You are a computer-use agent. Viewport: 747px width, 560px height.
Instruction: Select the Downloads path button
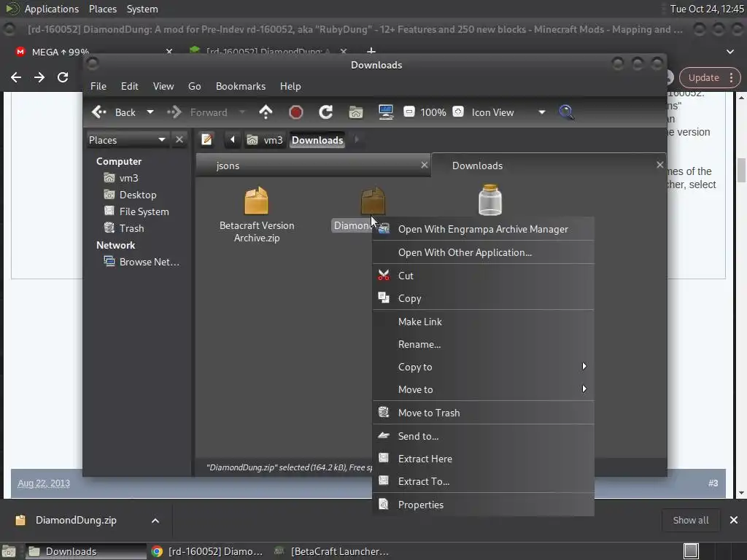coord(317,140)
